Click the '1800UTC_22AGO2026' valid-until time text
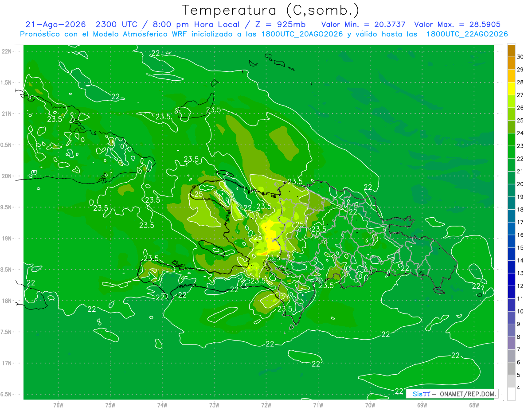This screenshot has width=532, height=411. point(467,34)
